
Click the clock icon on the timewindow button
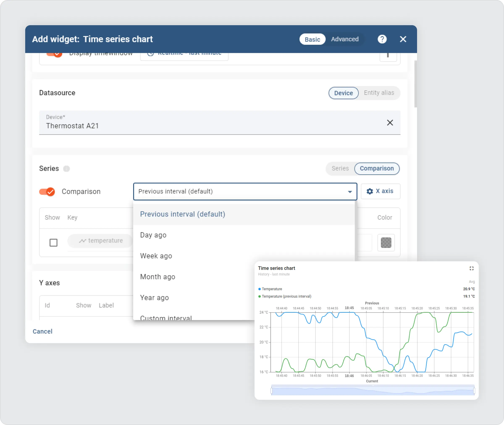[x=151, y=53]
